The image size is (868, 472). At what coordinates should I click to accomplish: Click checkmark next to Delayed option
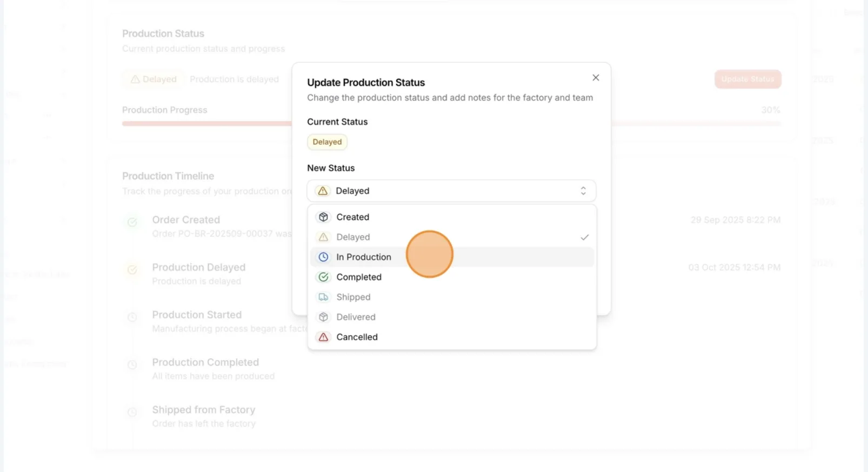tap(584, 237)
